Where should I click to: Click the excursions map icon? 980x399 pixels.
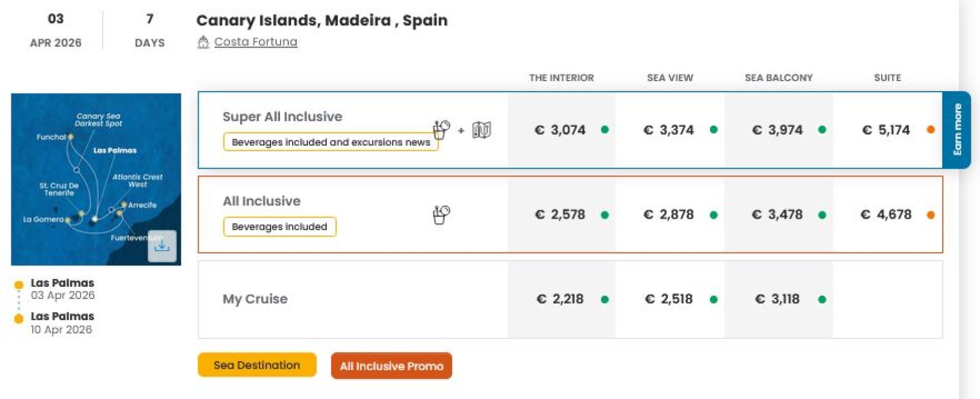click(x=481, y=130)
